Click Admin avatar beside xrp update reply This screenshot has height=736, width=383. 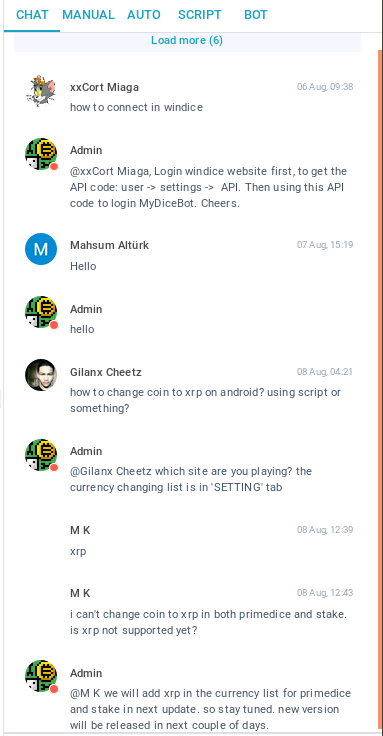[41, 676]
